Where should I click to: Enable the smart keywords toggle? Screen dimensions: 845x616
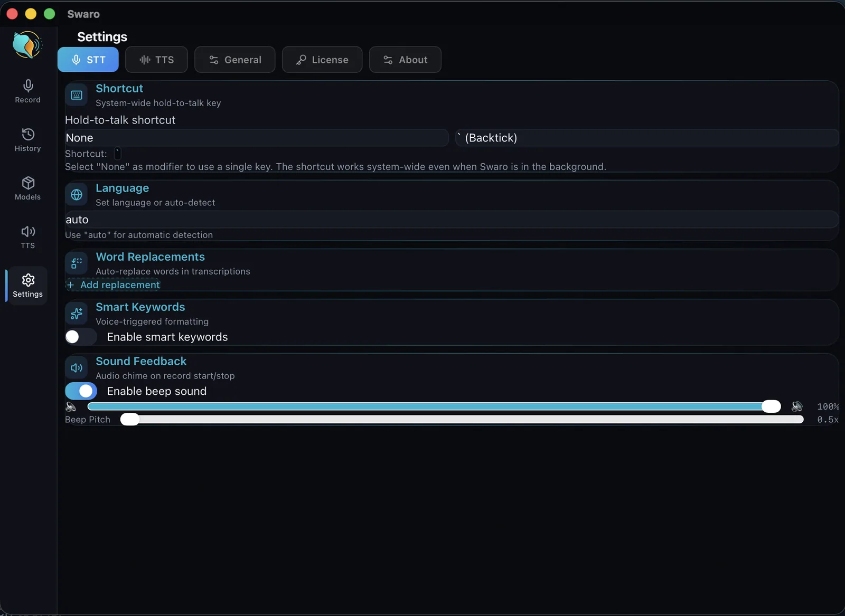coord(81,337)
